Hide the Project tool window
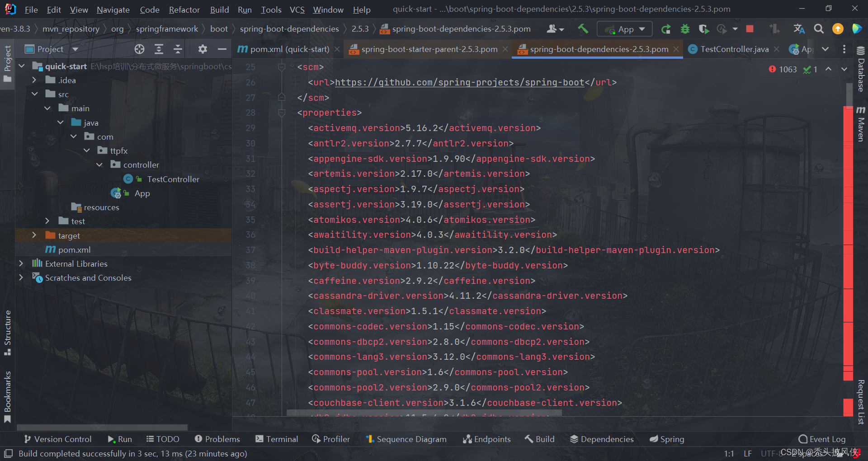 pyautogui.click(x=222, y=49)
